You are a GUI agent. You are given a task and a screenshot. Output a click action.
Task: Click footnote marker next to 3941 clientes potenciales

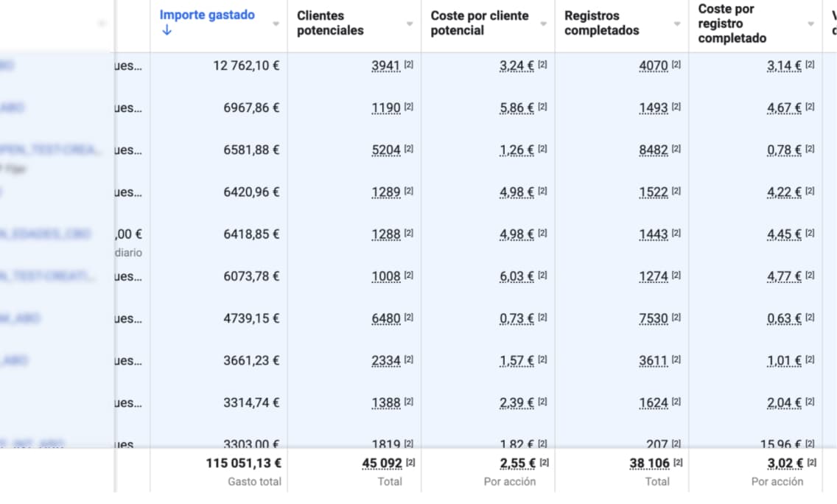(409, 65)
